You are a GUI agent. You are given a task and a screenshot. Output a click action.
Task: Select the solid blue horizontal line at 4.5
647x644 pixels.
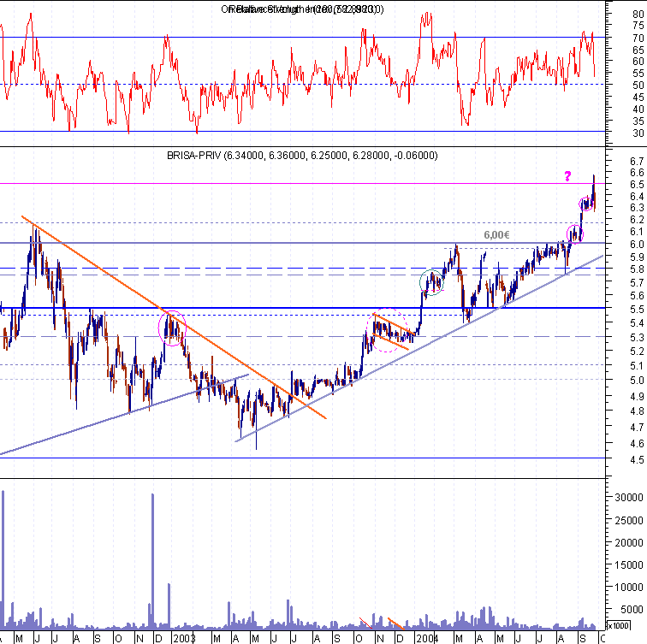tap(303, 458)
